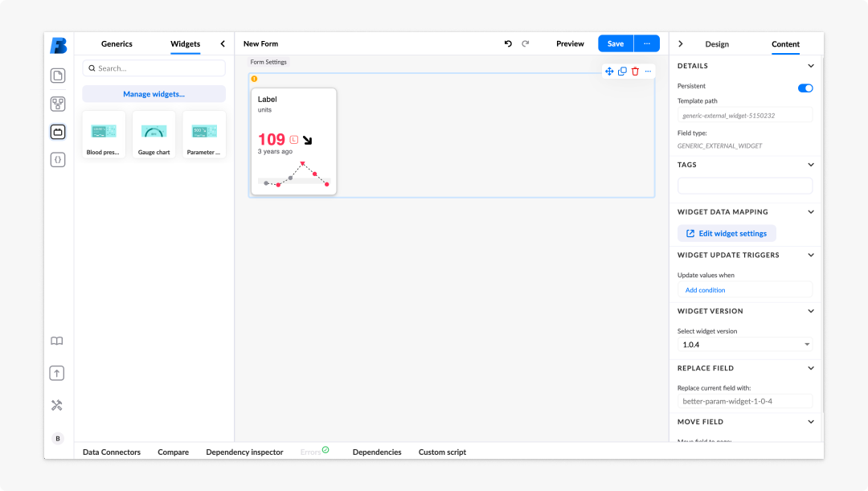Open the widget version dropdown
Viewport: 868px width, 491px height.
coord(744,344)
